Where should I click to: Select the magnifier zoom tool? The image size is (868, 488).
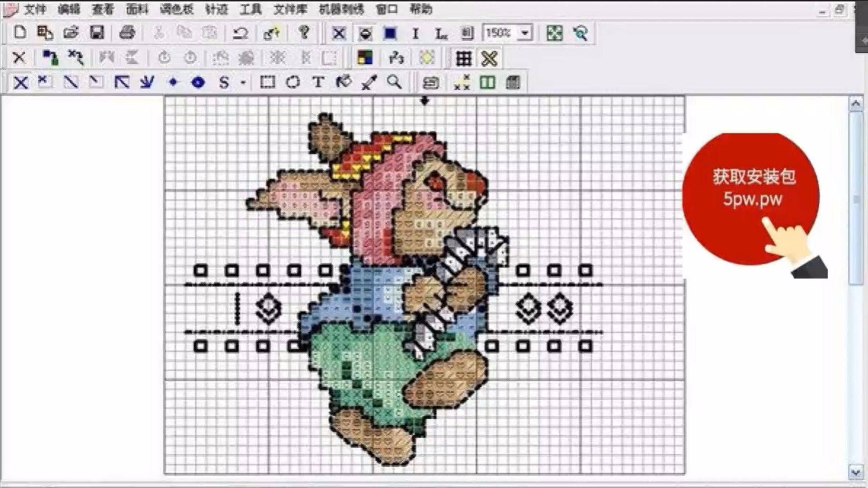(x=394, y=82)
